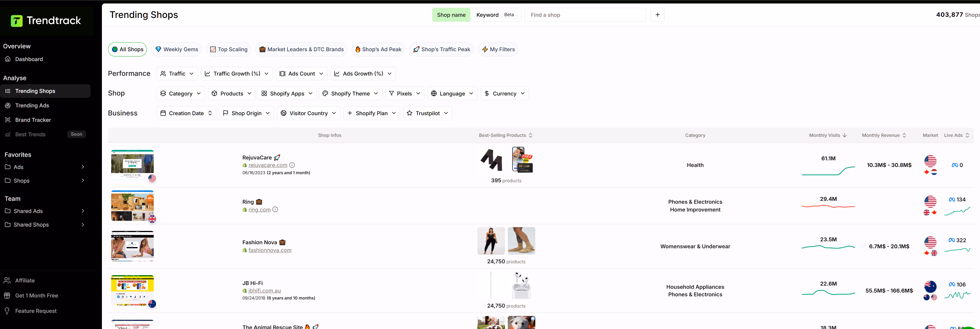Click the Favorites Ads folder icon

tap(8, 167)
